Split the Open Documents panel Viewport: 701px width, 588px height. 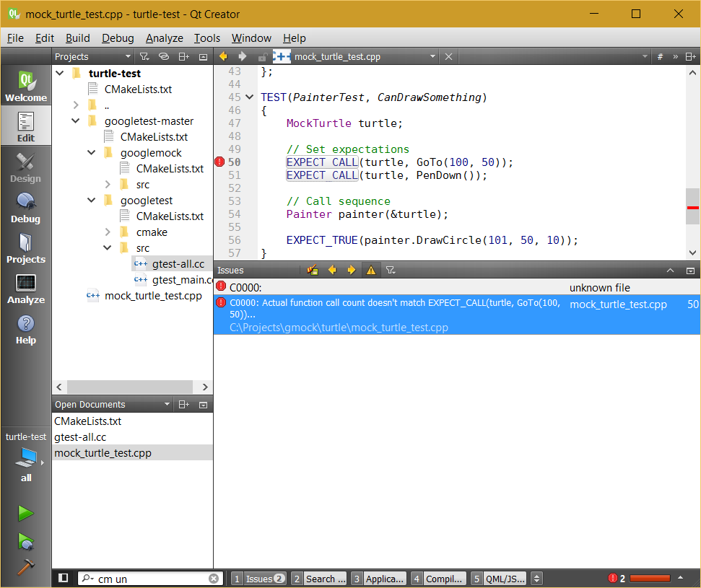(184, 404)
